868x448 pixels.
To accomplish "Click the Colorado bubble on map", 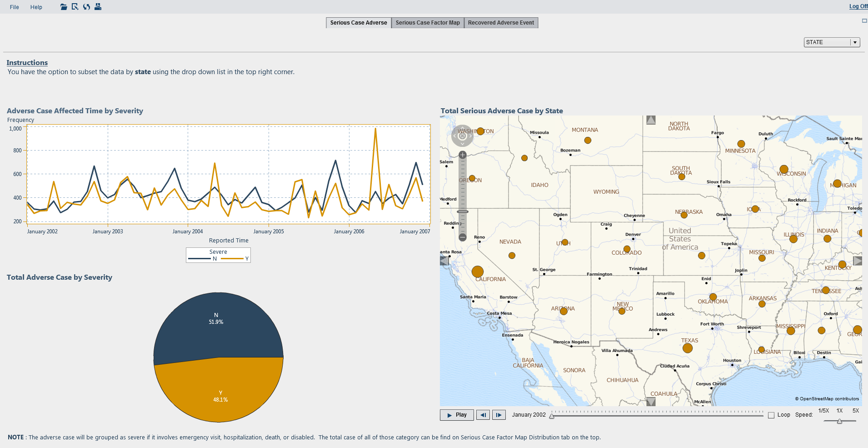I will 627,249.
